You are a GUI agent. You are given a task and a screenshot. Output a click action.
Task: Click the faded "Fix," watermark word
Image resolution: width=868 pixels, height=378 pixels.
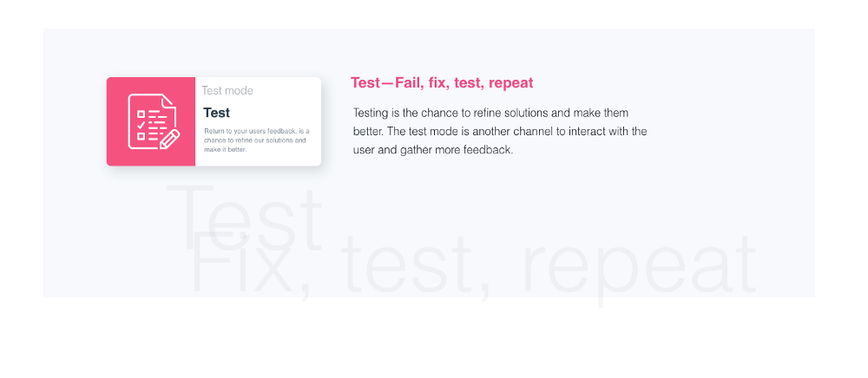tap(250, 264)
